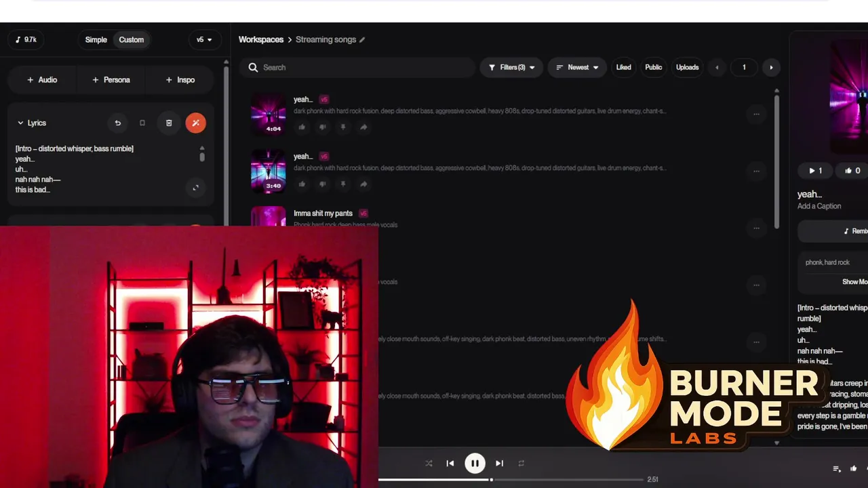This screenshot has width=868, height=488.
Task: Toggle the Liked filter
Action: (623, 67)
